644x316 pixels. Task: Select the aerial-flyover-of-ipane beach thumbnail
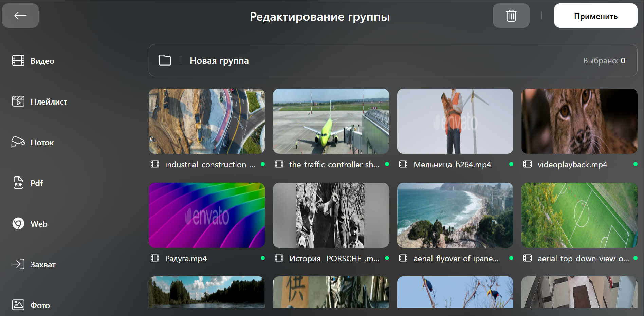point(455,215)
